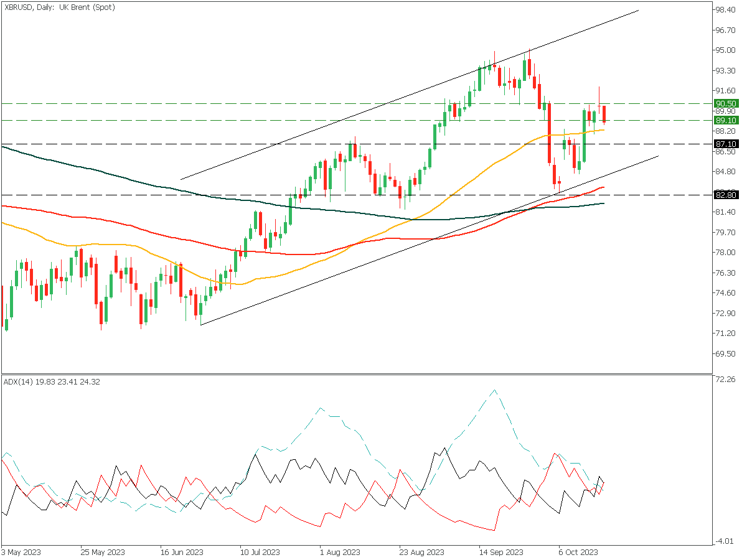This screenshot has width=747, height=560.
Task: Pick the 1 Aug 2023 date label
Action: pos(340,552)
